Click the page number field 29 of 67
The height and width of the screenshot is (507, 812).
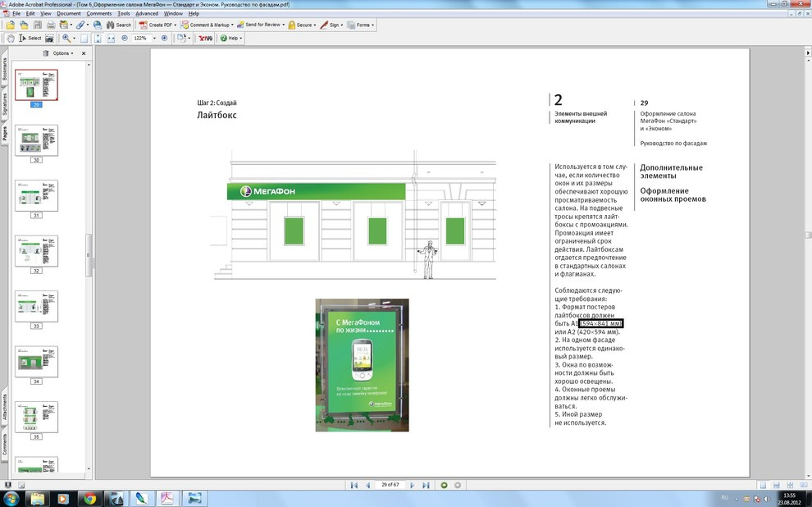point(390,485)
